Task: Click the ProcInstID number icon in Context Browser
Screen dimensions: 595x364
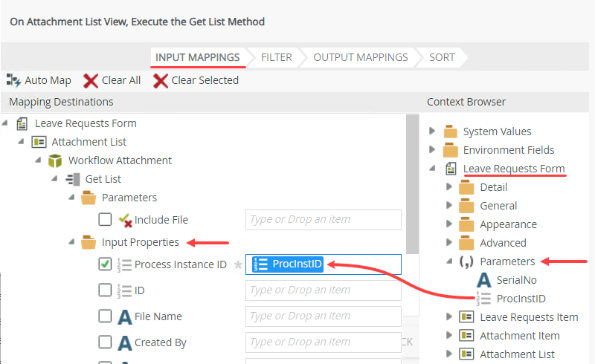Action: 484,299
